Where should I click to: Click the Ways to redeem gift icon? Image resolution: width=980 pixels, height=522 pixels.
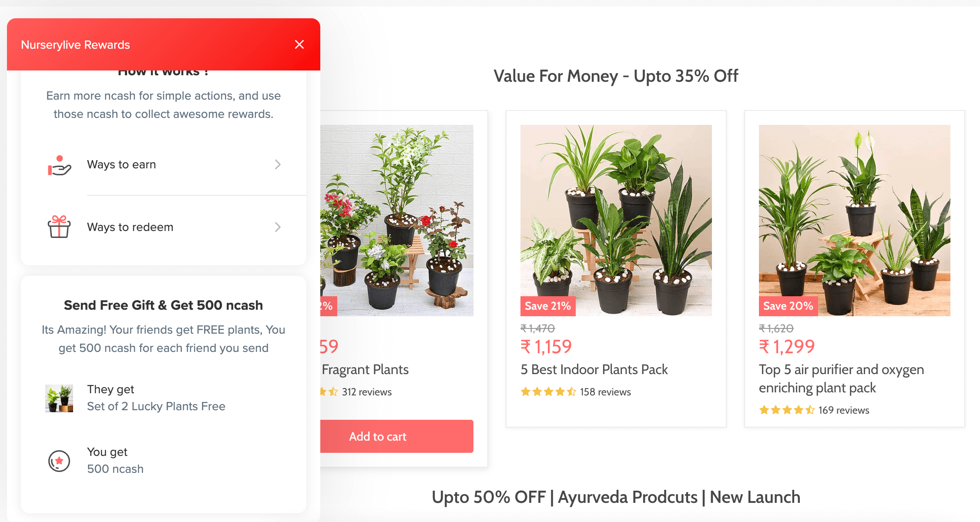pyautogui.click(x=60, y=227)
